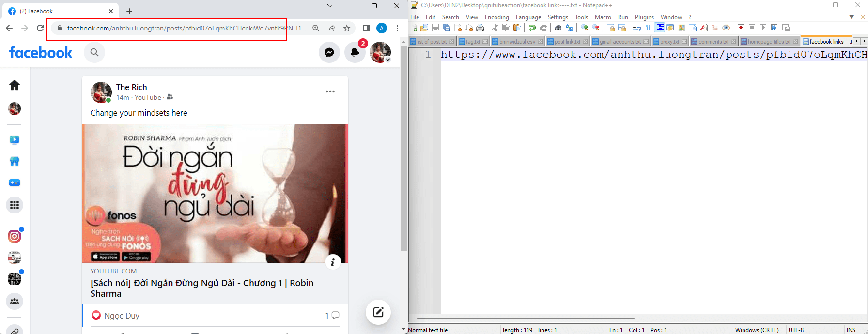Run macro multiple times icon
This screenshot has width=868, height=334.
(x=774, y=28)
